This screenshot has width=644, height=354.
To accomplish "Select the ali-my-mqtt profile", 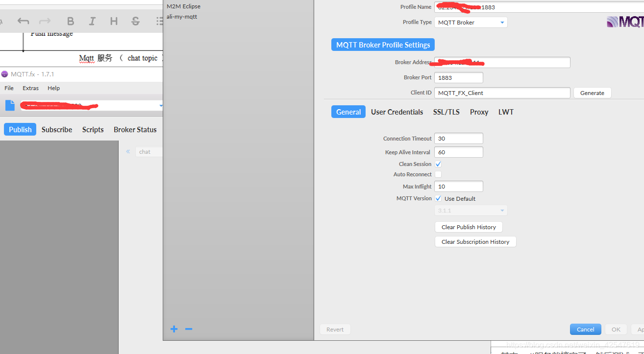I will [182, 17].
